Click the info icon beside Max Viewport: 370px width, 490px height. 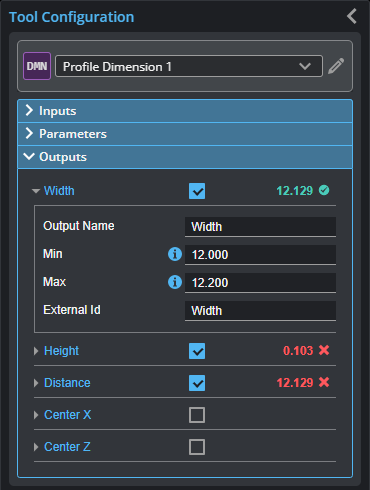(x=175, y=282)
